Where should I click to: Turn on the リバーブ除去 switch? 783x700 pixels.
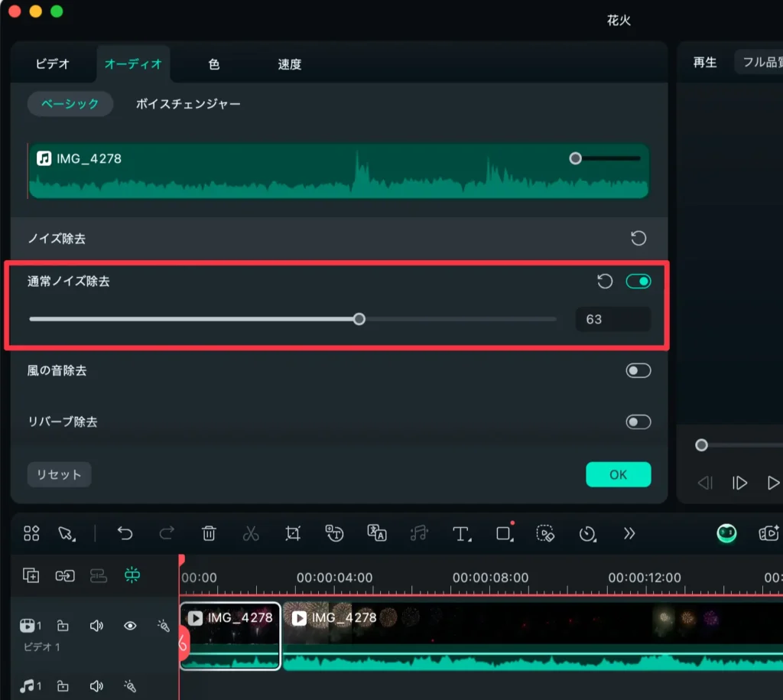tap(638, 422)
